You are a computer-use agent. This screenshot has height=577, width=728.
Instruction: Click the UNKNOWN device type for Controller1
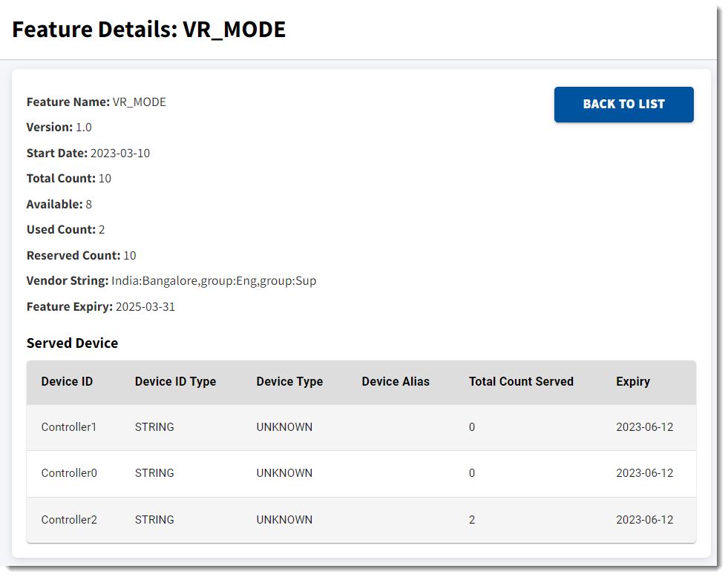(x=284, y=427)
